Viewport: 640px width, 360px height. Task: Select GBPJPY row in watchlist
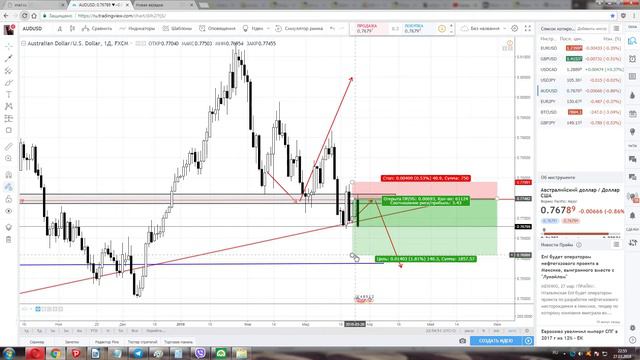coord(580,122)
